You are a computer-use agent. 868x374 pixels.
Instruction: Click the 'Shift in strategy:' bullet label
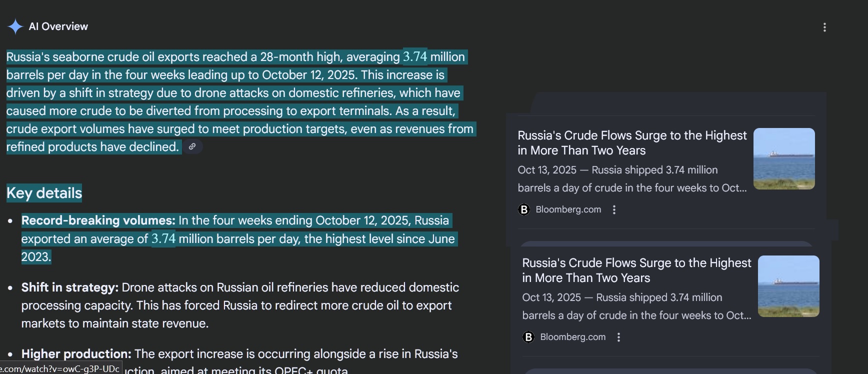pos(70,287)
